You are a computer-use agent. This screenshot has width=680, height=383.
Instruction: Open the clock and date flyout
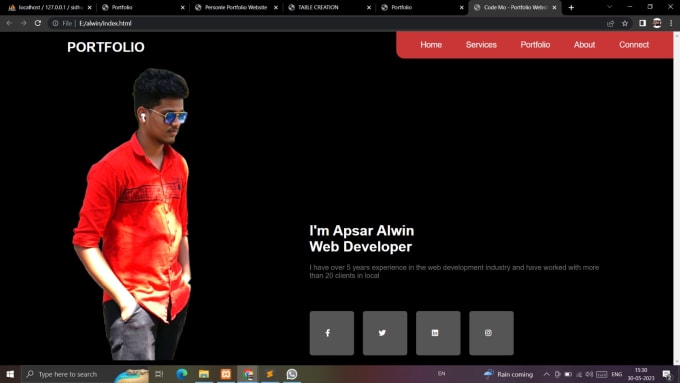[641, 374]
